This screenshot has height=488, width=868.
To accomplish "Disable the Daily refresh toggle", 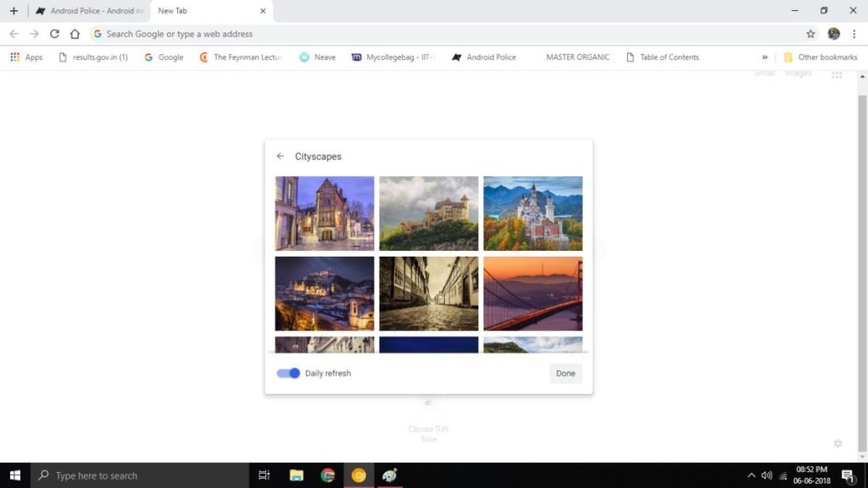I will pos(288,373).
